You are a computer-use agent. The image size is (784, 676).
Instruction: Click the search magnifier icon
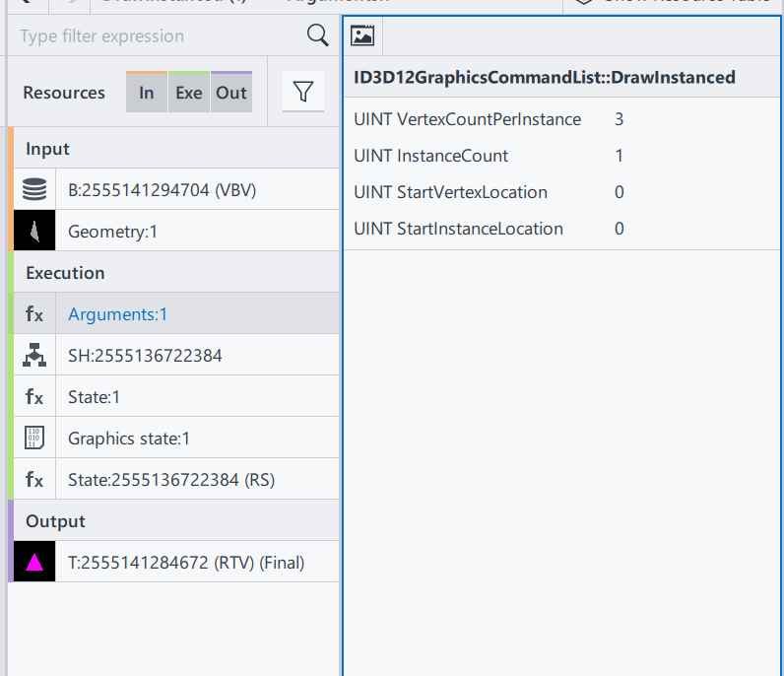(317, 35)
